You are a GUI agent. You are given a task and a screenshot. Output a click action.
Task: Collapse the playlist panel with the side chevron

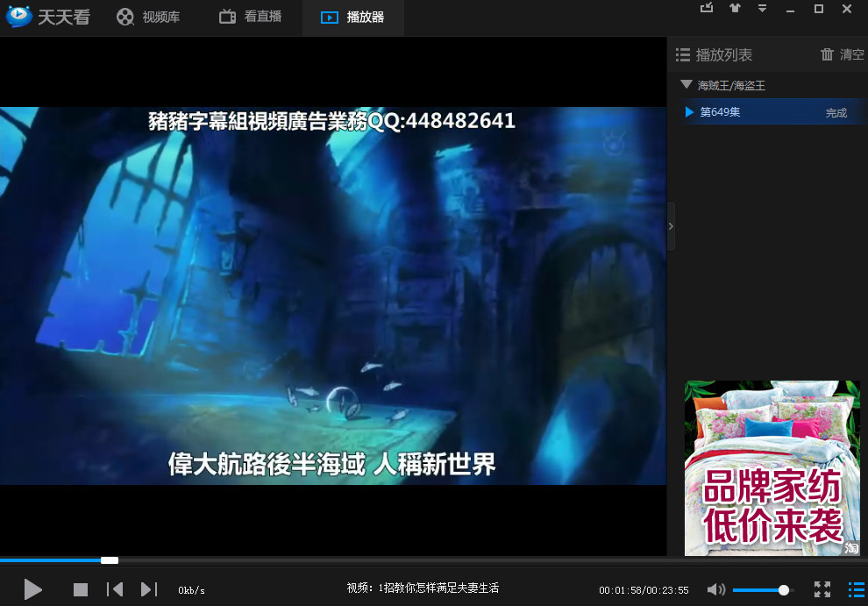point(671,225)
